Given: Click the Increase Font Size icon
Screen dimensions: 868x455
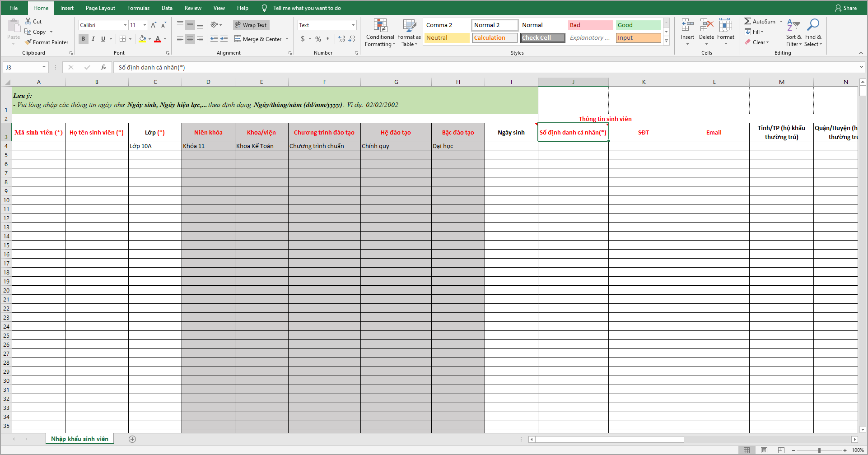Looking at the screenshot, I should pyautogui.click(x=154, y=25).
